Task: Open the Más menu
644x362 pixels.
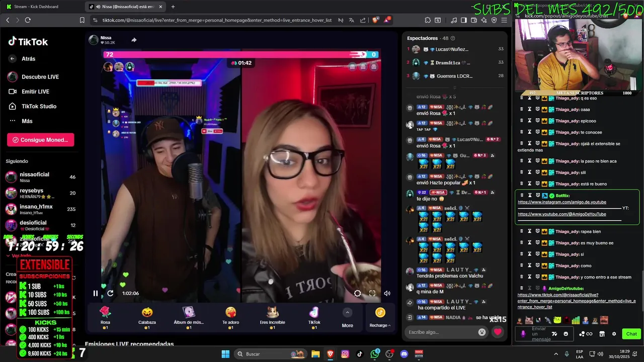Action: [x=21, y=121]
